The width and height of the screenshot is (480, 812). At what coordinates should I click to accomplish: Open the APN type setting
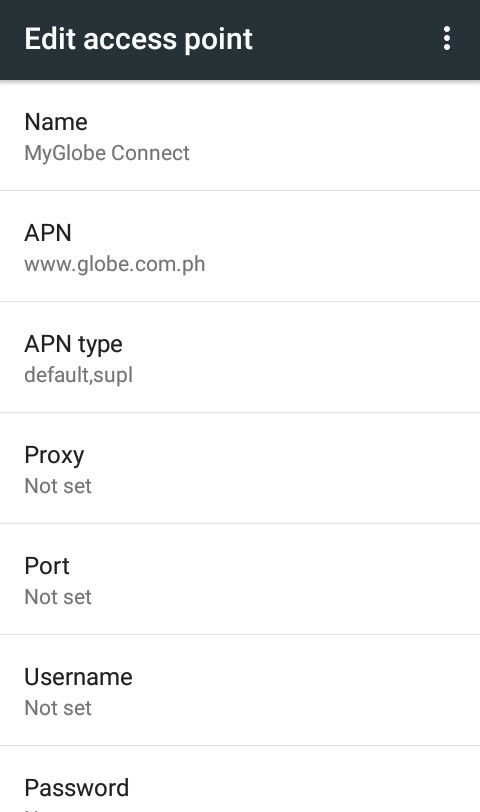click(240, 357)
